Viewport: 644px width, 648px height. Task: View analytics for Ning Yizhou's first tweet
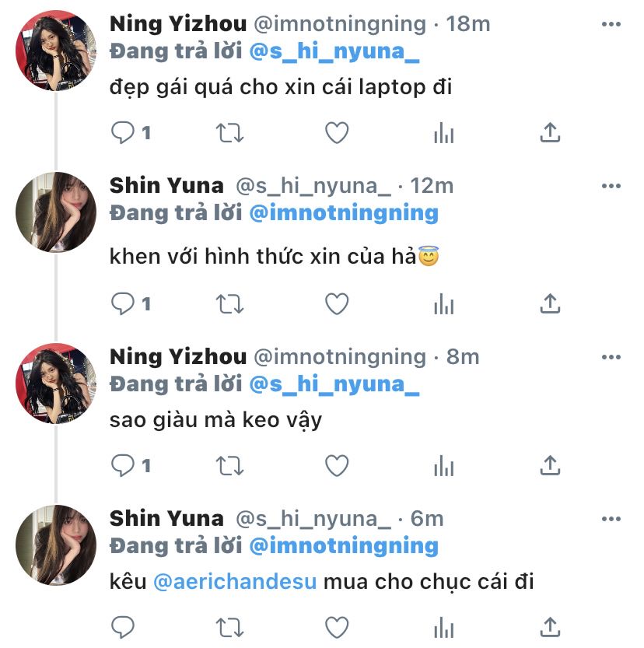(x=443, y=133)
